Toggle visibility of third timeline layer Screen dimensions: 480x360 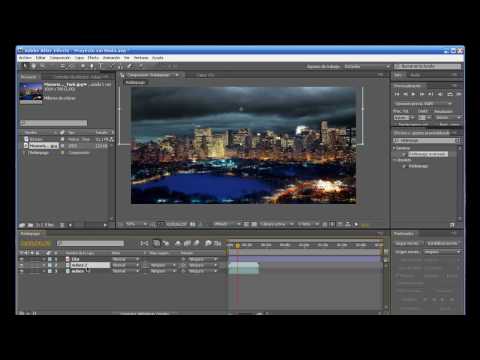point(22,271)
